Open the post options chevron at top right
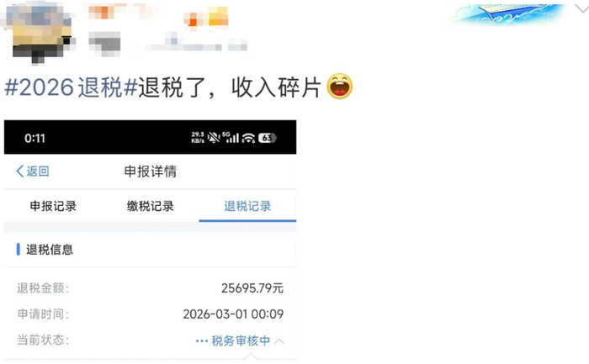Viewport: 589px width, 364px height. point(582,8)
